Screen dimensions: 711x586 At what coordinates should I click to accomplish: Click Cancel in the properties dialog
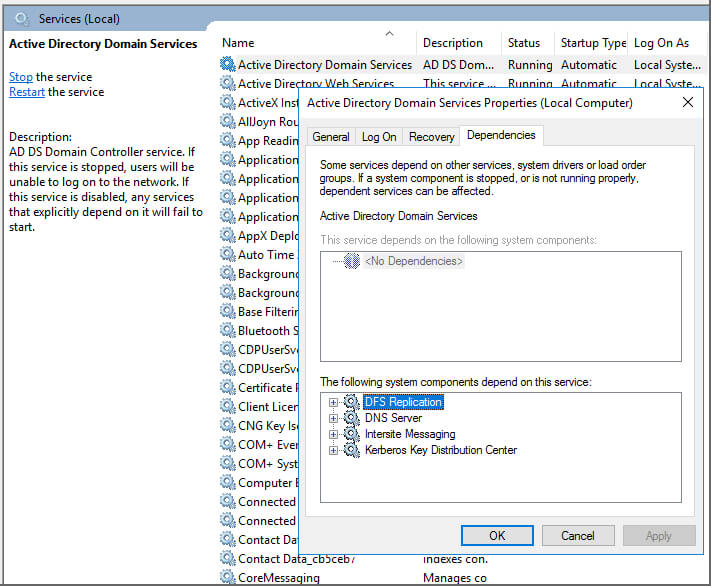(x=578, y=536)
